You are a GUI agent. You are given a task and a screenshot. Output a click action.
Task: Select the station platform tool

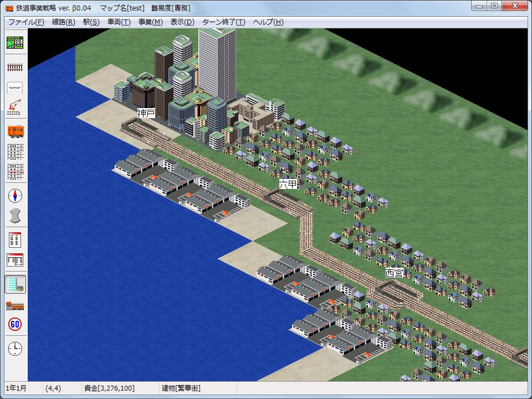click(15, 88)
